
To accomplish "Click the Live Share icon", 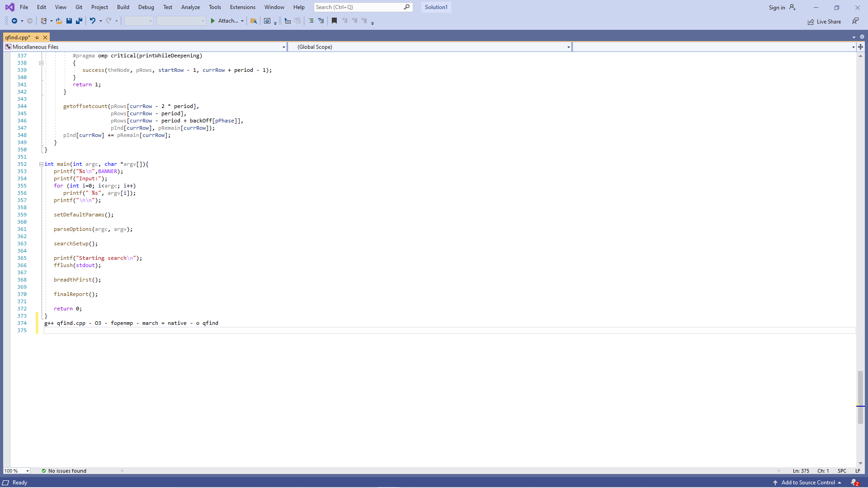I will (x=811, y=22).
